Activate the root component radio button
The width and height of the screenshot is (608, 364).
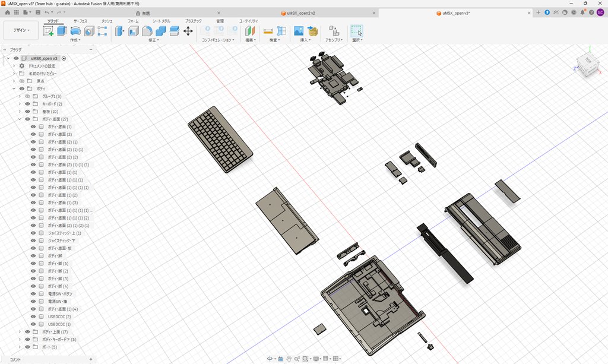(64, 58)
